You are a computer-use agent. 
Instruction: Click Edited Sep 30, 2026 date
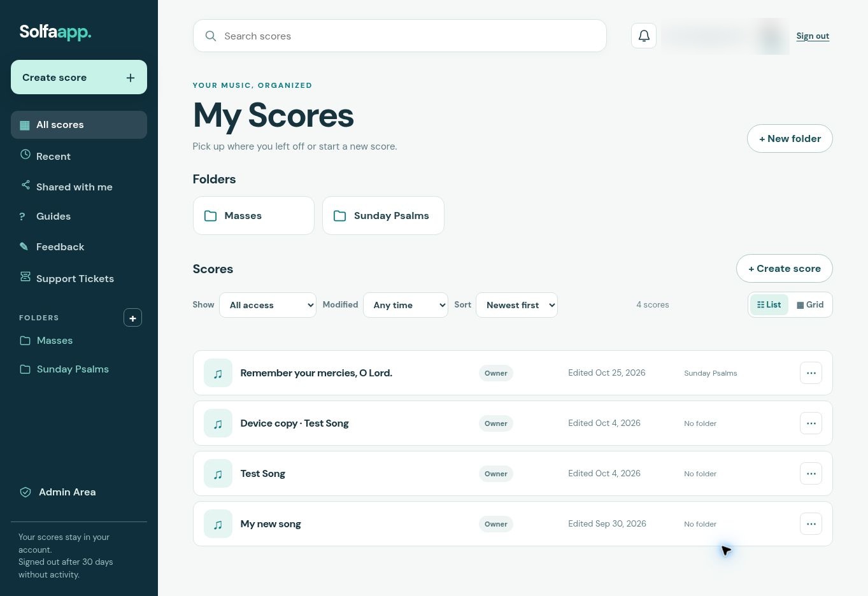(607, 524)
